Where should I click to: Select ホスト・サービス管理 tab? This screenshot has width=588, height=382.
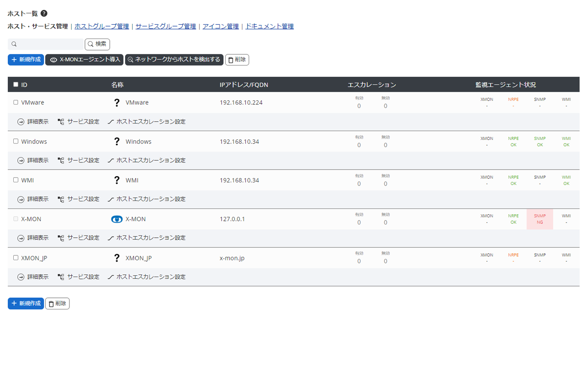(38, 26)
